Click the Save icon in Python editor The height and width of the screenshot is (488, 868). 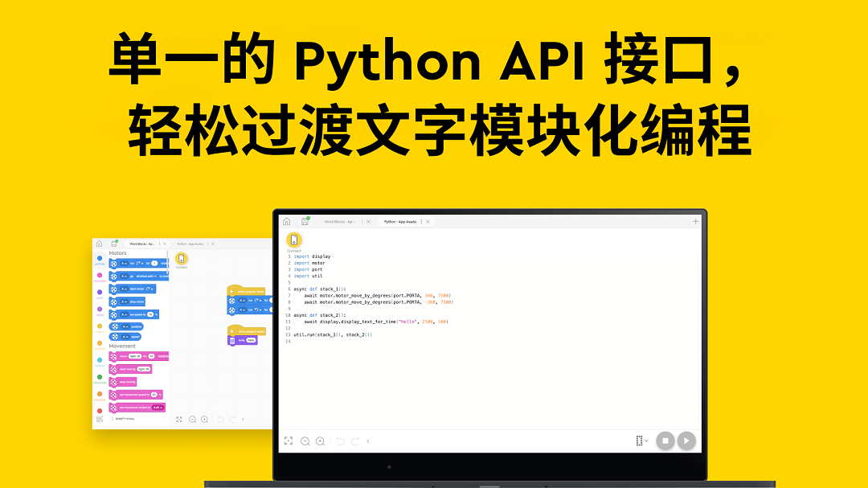coord(305,221)
